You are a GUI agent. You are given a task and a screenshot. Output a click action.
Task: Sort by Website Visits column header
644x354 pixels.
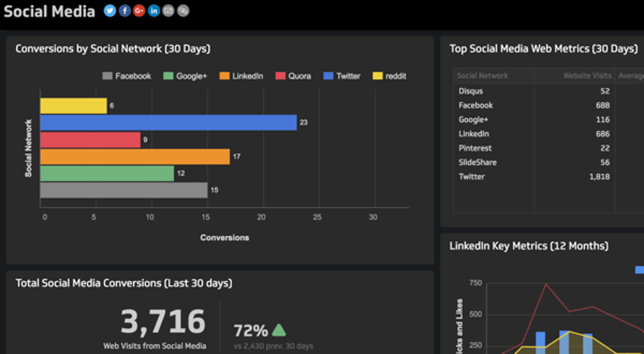(x=587, y=76)
